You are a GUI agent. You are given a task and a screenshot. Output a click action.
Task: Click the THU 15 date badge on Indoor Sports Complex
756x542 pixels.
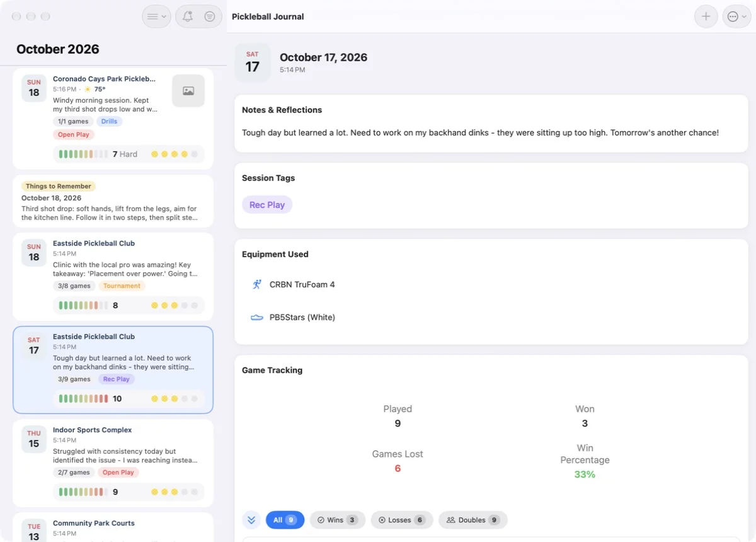[34, 439]
